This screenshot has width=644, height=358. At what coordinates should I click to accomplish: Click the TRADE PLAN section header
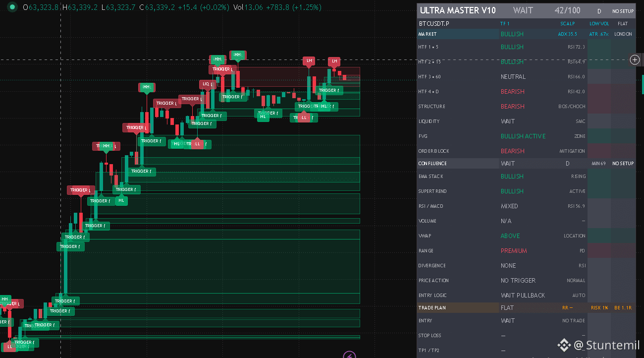[432, 308]
